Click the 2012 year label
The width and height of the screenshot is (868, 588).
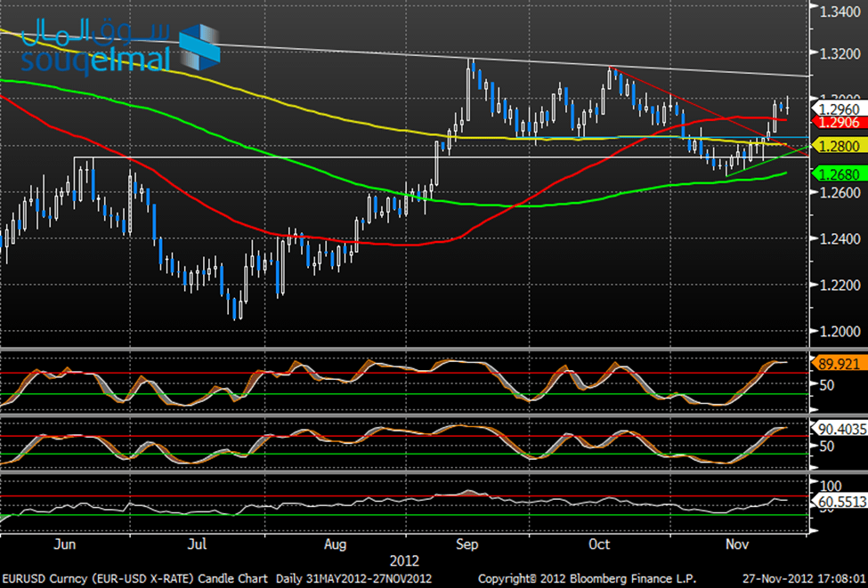[405, 562]
